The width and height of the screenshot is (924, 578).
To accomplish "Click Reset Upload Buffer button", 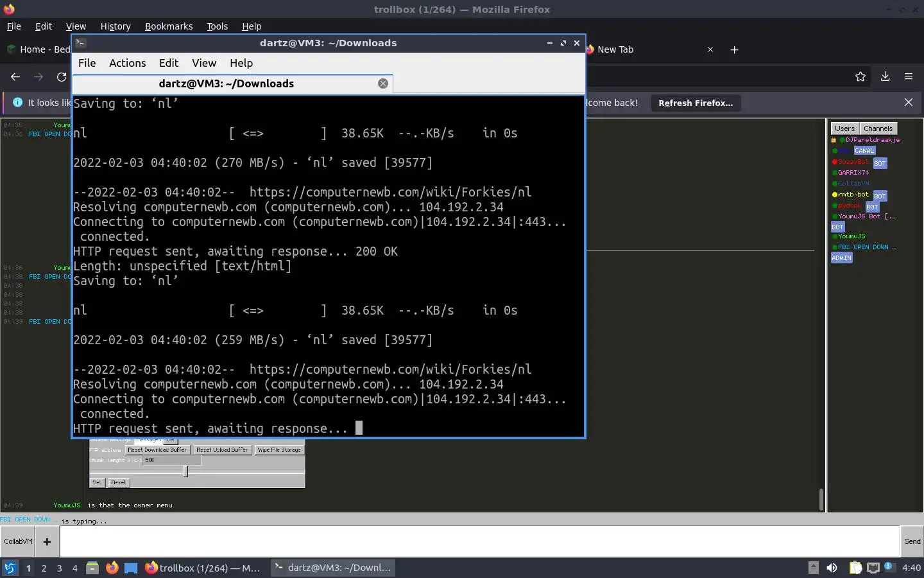I will click(222, 450).
